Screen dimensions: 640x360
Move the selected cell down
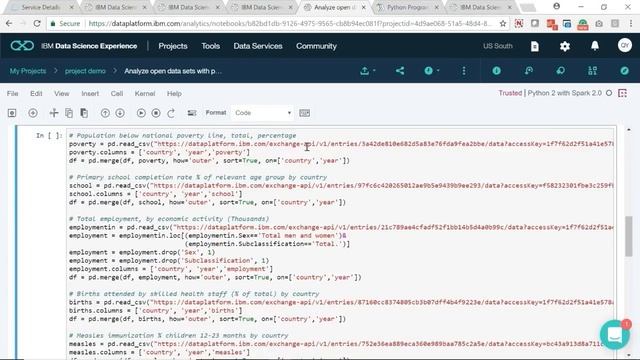tap(120, 113)
